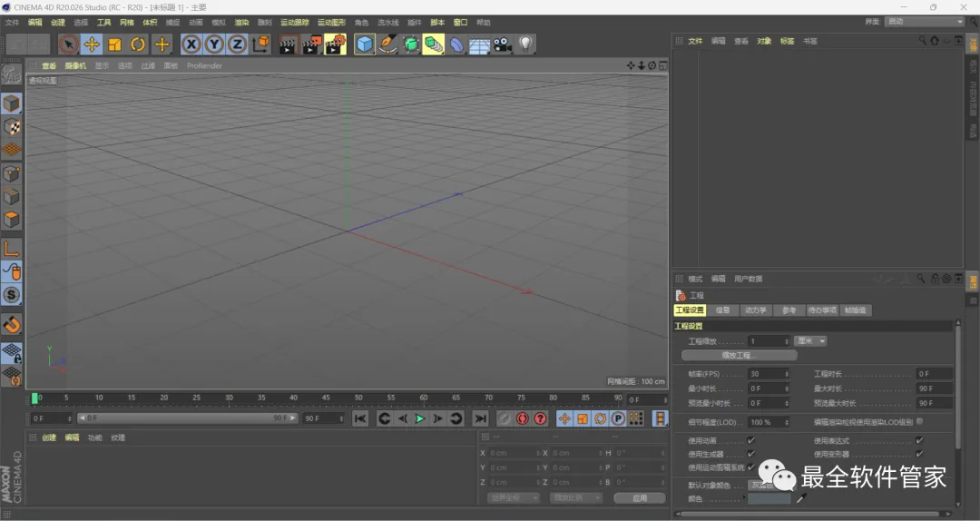Open the 界面 layout dropdown
980x521 pixels.
[925, 21]
